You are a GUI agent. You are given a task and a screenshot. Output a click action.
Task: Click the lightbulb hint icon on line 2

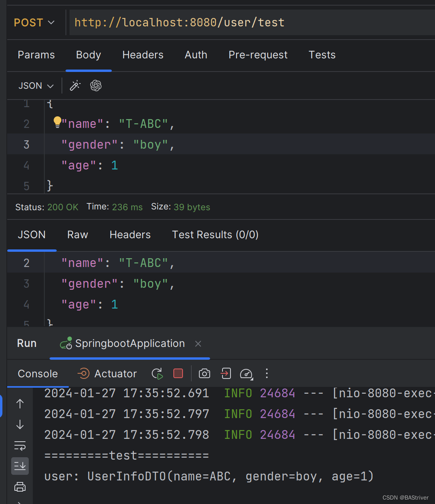tap(57, 122)
